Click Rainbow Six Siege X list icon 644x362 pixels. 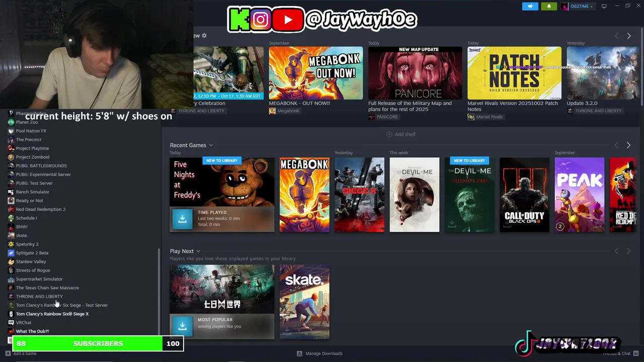[11, 314]
